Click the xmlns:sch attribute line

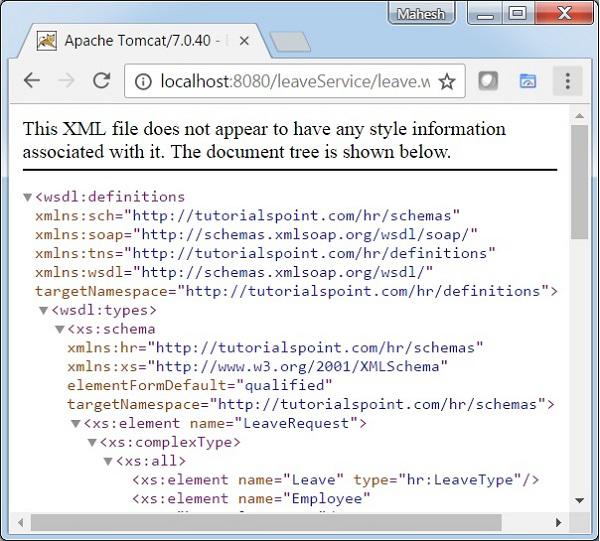pos(247,216)
